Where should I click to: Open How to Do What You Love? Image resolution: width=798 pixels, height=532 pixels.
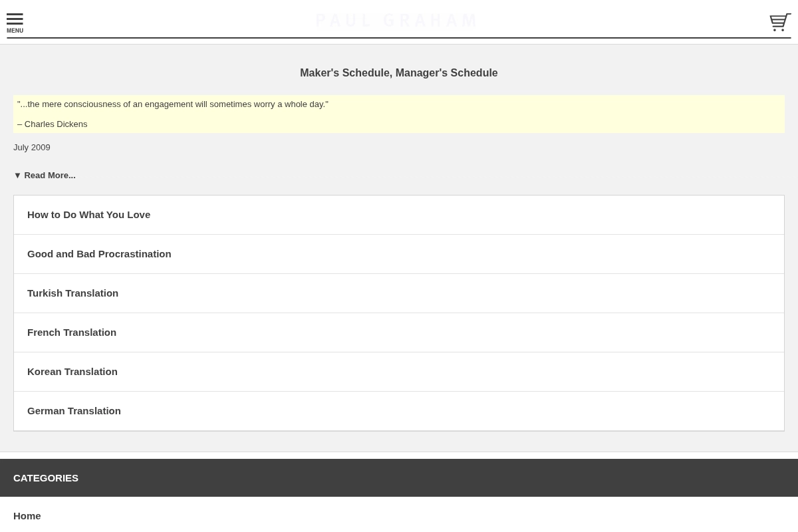tap(399, 215)
